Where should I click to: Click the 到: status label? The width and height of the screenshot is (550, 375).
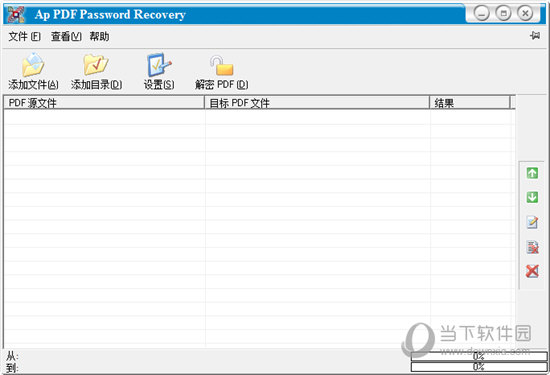12,368
